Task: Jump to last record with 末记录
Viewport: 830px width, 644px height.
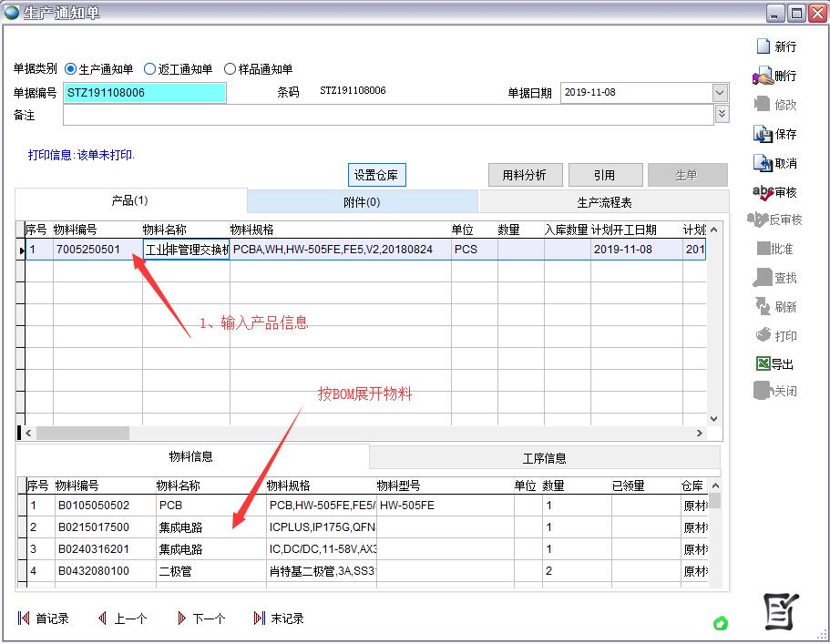Action: coord(260,618)
